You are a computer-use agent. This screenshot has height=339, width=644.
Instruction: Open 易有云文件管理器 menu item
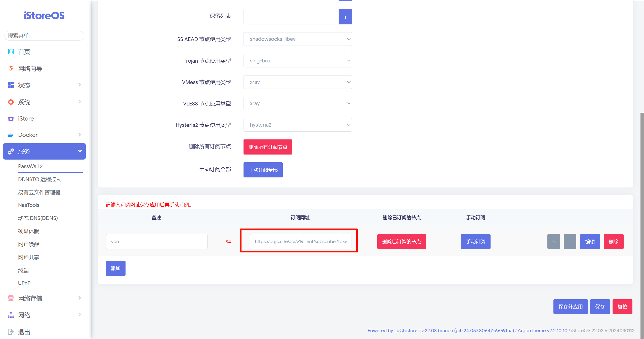(39, 192)
